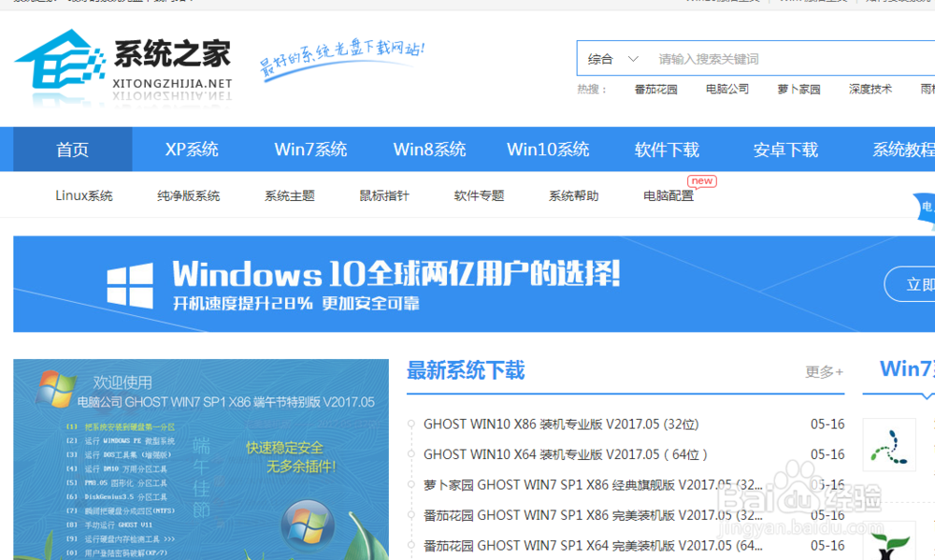Image resolution: width=935 pixels, height=560 pixels.
Task: Click the red new badge icon
Action: coord(702,181)
